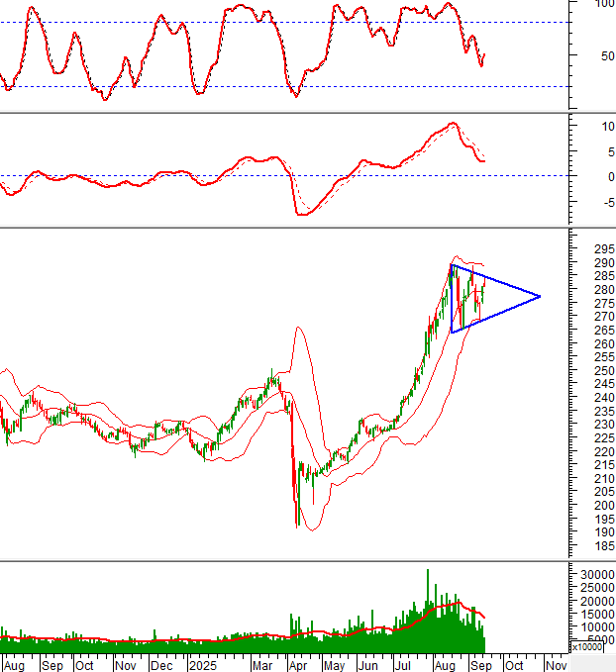
Task: Select the 30000 volume scale label
Action: coord(597,575)
